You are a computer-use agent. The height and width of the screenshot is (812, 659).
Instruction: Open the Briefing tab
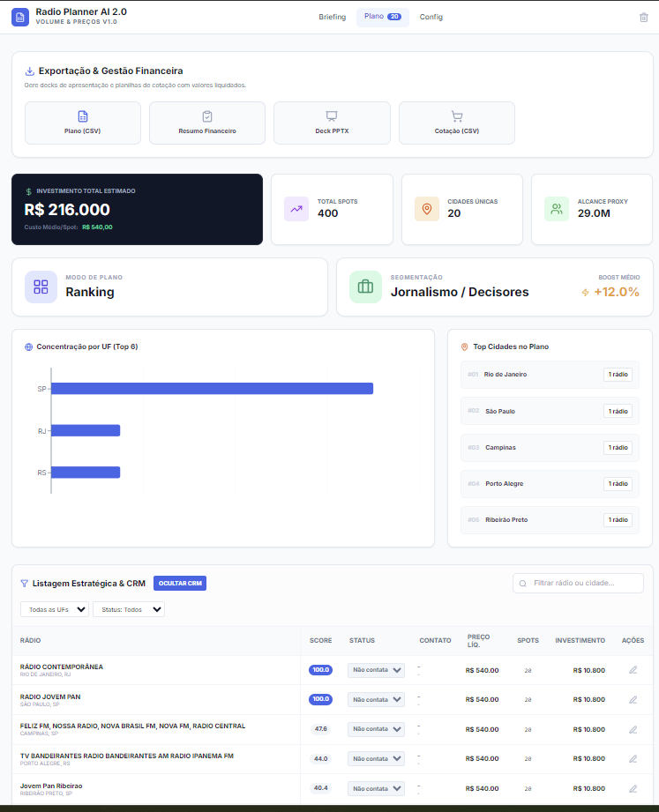pyautogui.click(x=332, y=17)
